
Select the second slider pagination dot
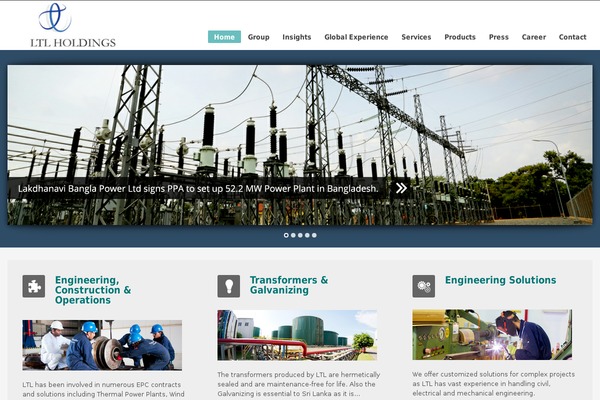pyautogui.click(x=293, y=235)
